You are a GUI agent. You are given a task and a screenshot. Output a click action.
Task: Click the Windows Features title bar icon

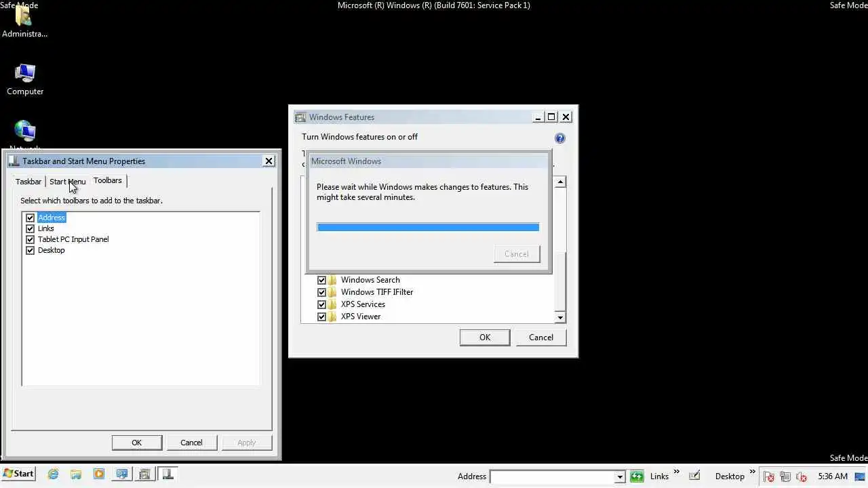point(300,117)
